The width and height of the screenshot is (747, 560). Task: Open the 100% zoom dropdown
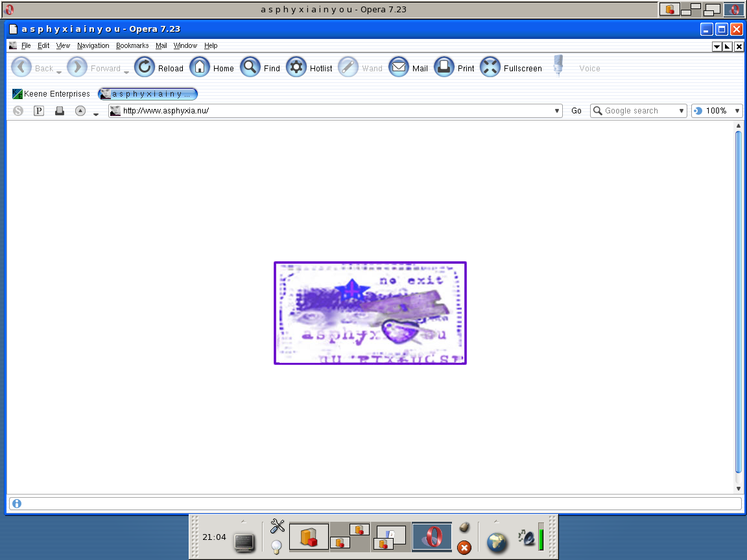tap(737, 111)
